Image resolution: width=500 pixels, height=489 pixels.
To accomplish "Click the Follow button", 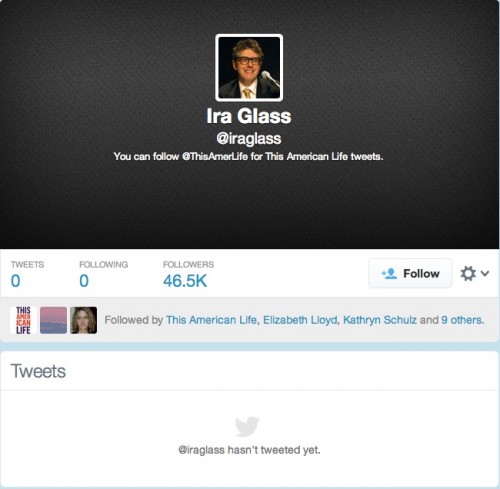I will [x=410, y=273].
